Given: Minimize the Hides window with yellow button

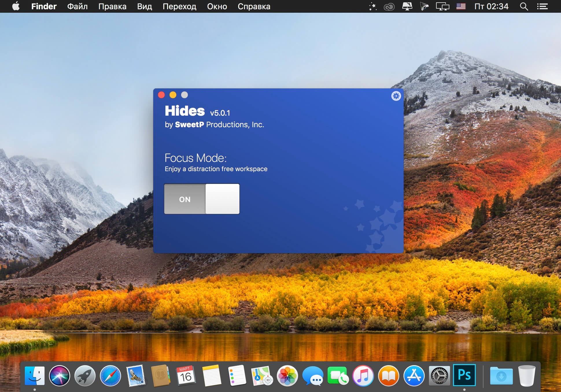Looking at the screenshot, I should point(173,95).
